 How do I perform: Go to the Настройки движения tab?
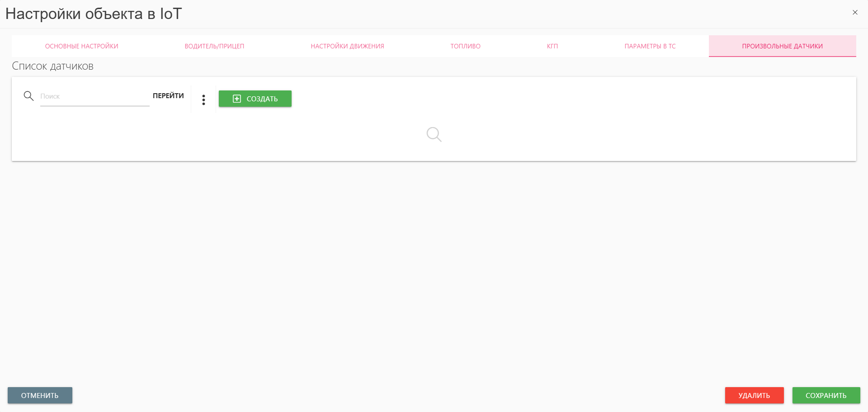347,46
